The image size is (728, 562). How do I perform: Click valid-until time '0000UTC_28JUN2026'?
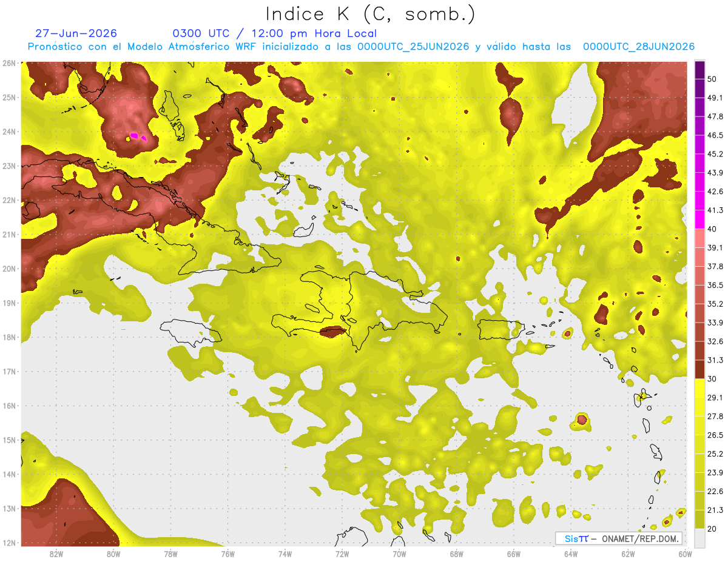[639, 47]
